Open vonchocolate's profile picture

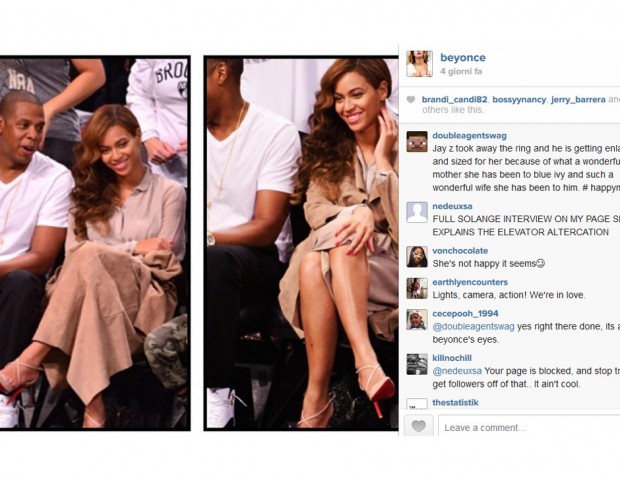(417, 257)
